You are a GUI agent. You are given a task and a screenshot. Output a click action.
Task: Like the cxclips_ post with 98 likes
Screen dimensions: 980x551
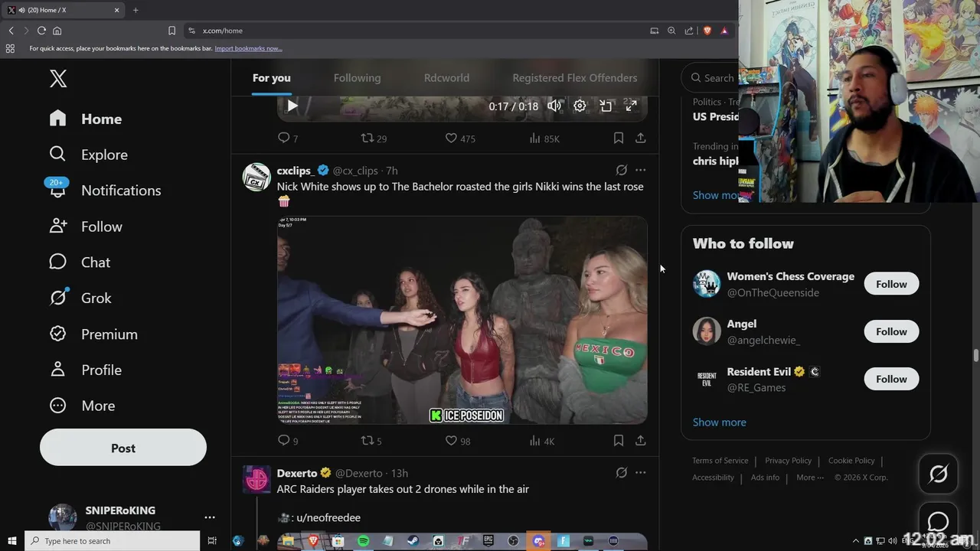coord(458,441)
